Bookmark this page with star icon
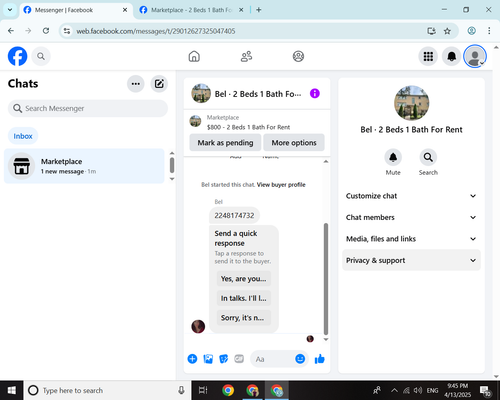Viewport: 500px width, 400px height. coord(447,31)
